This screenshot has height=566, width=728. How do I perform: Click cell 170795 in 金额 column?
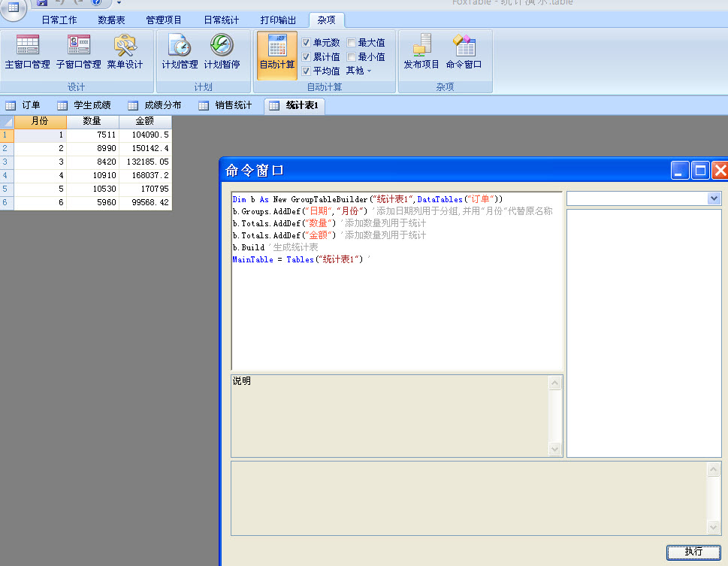click(145, 189)
